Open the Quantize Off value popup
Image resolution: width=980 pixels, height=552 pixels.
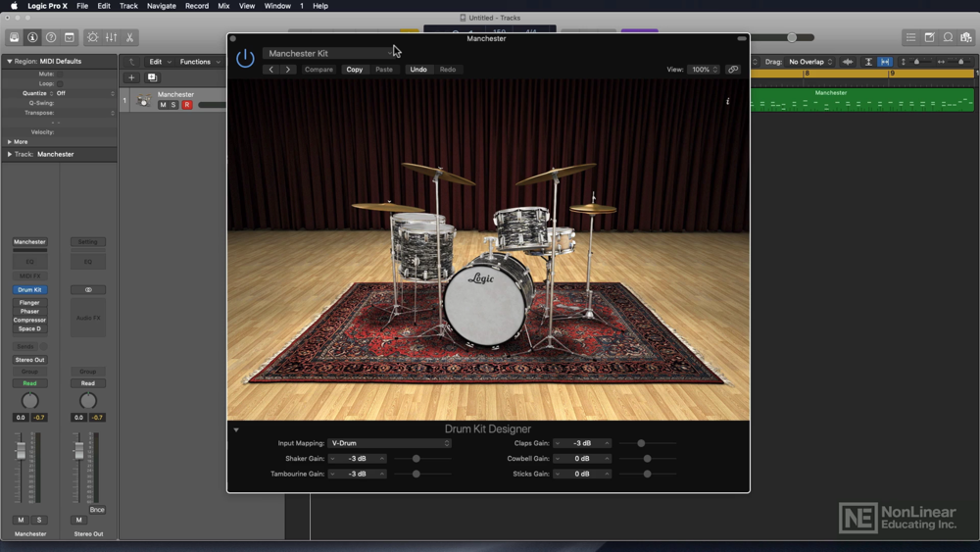click(85, 93)
